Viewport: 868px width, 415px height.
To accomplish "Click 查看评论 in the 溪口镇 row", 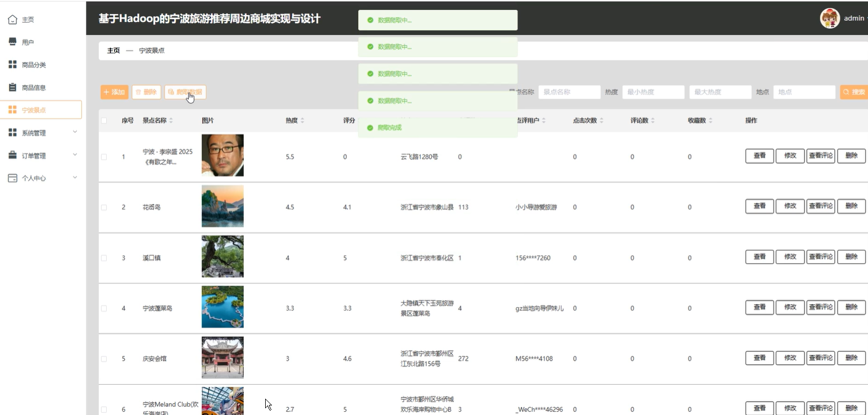I will [x=820, y=257].
